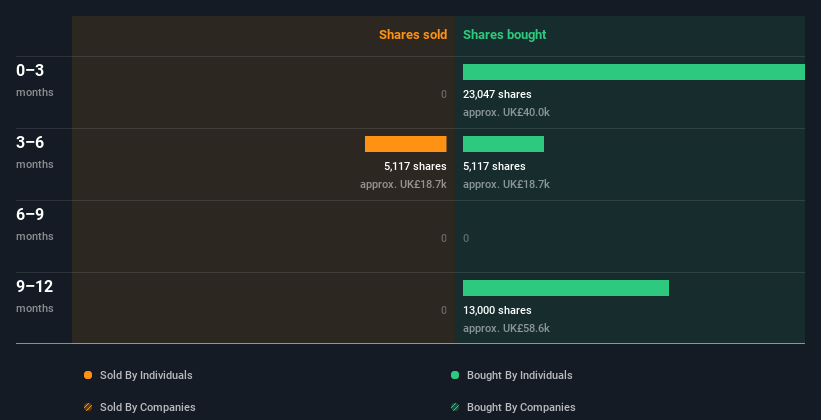Click the orange 3–6 months sold bar

click(x=406, y=144)
